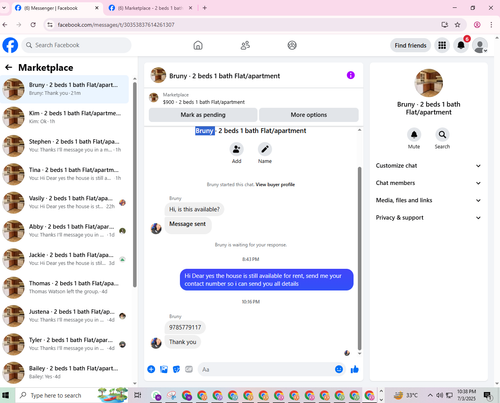Click the conversation list scrollbar
500x403 pixels.
[135, 184]
